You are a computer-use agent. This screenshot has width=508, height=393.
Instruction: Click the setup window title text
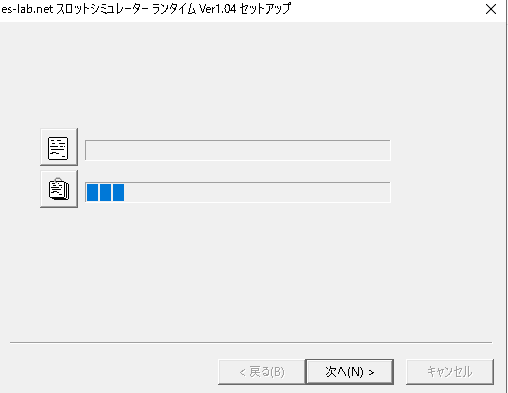click(x=146, y=9)
